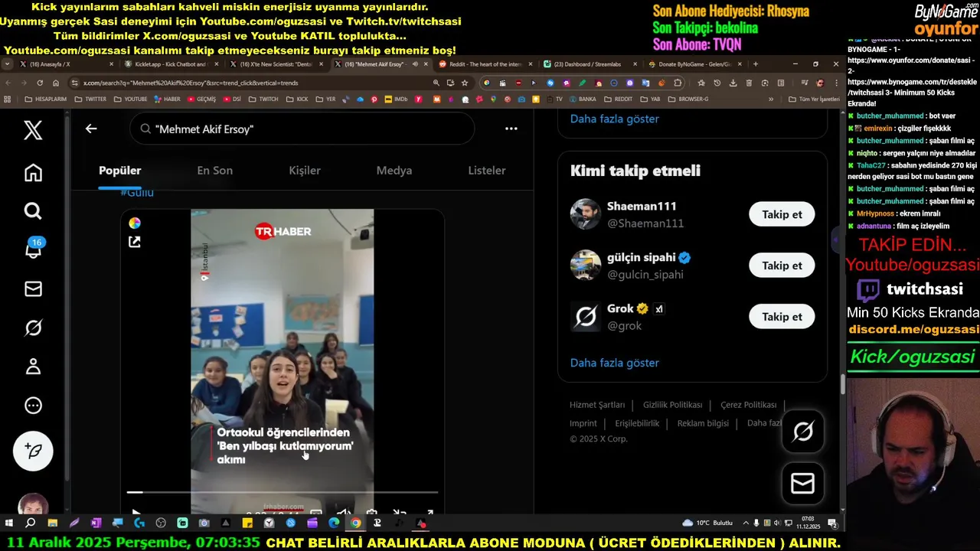Switch to the Kişiler tab
This screenshot has height=551, width=980.
click(x=305, y=171)
